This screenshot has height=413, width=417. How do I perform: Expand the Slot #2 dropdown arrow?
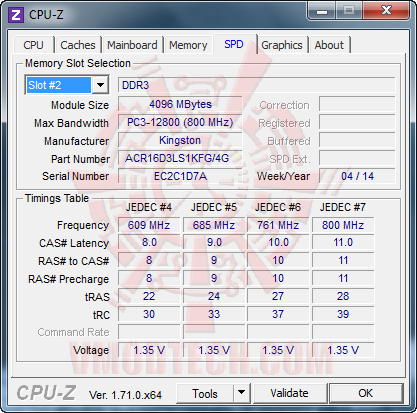[x=100, y=85]
